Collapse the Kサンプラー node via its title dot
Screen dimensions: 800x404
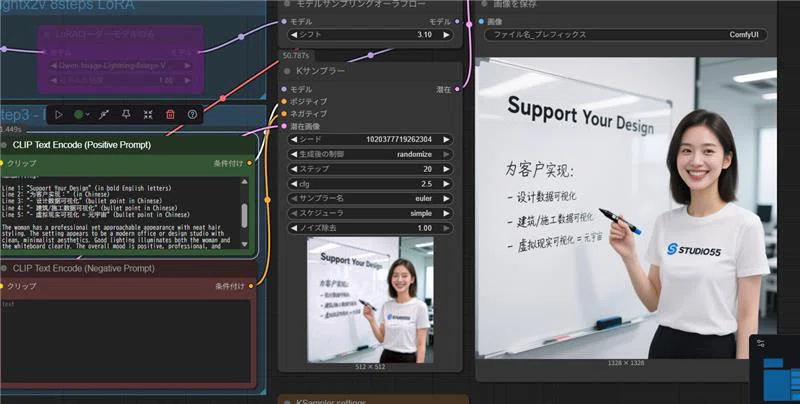pos(287,71)
